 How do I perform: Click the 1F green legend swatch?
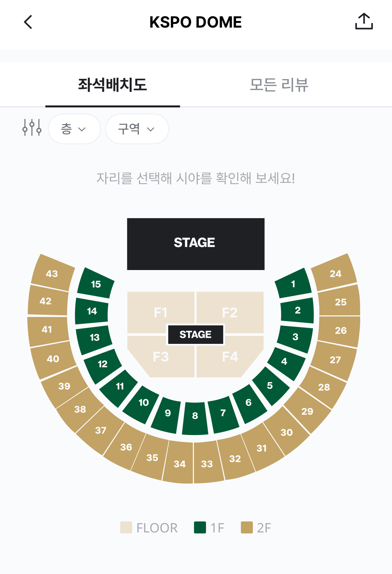pos(200,528)
